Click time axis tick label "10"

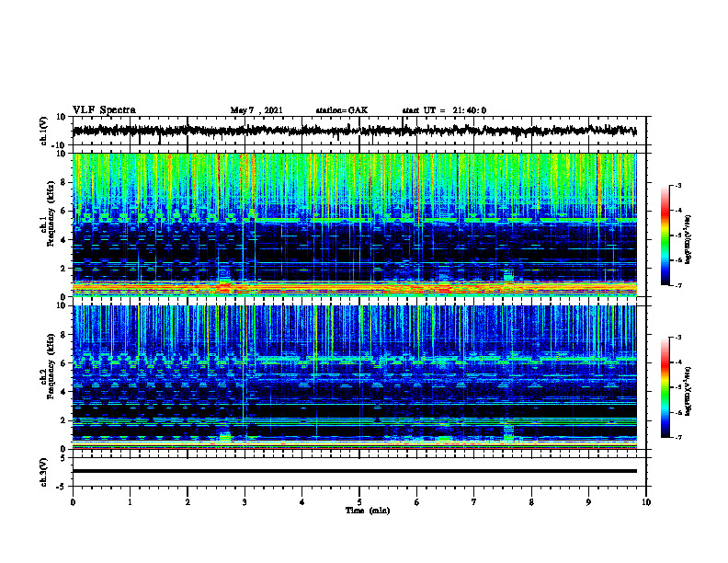tap(646, 502)
